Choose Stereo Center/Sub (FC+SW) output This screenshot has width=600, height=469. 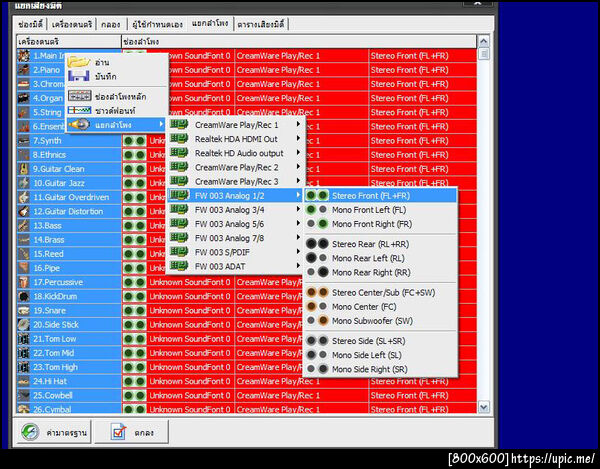pos(381,293)
